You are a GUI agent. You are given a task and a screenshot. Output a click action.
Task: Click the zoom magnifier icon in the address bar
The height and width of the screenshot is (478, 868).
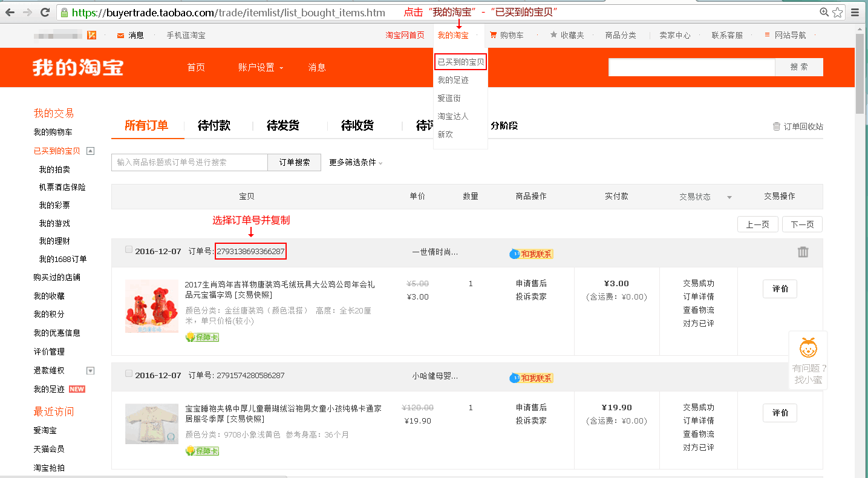[824, 12]
